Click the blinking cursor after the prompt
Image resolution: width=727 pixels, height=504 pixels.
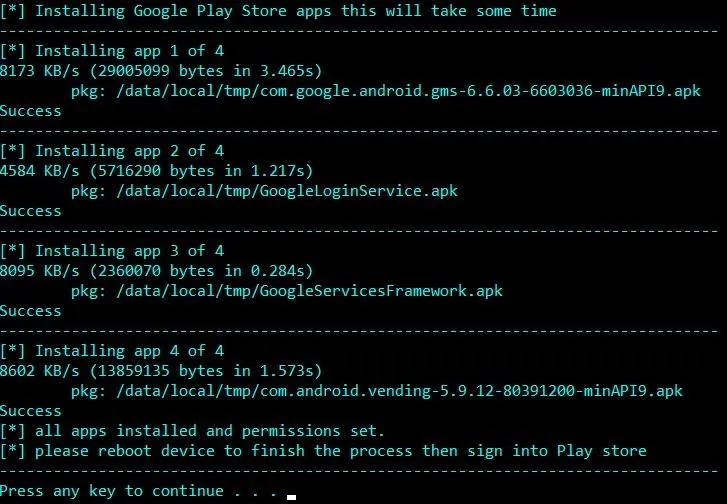(291, 498)
